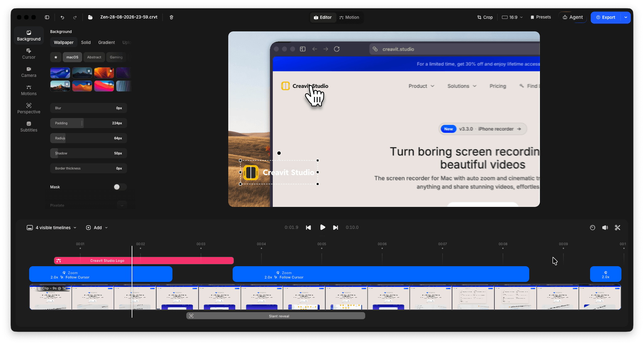
Task: Select the orange desert dunes wallpaper
Action: coord(82,86)
